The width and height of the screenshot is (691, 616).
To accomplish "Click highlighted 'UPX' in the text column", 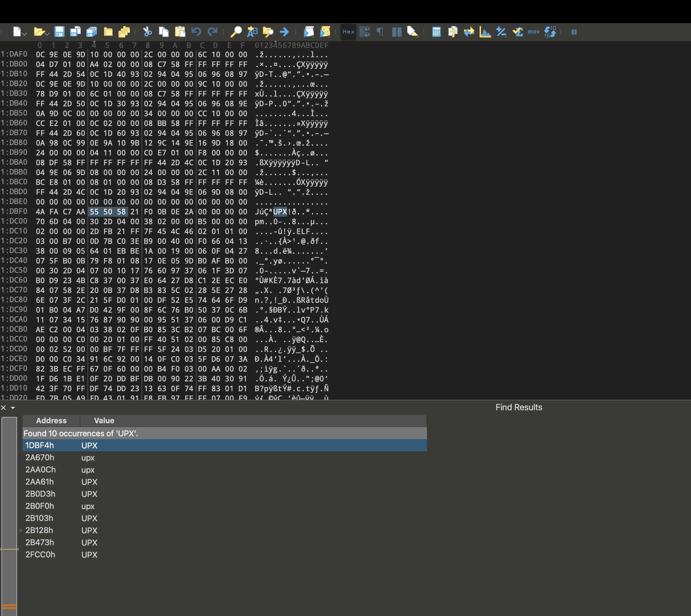I will (280, 212).
